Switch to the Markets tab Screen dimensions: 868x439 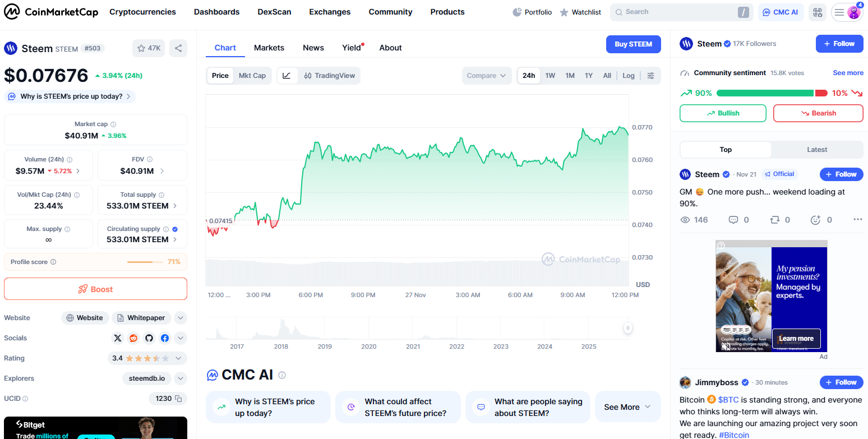pos(269,48)
